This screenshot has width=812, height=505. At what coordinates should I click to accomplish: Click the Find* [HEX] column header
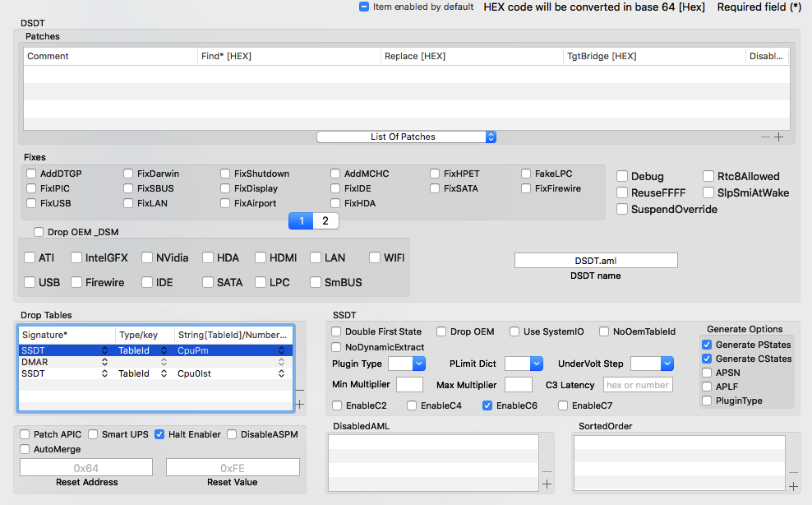click(x=289, y=56)
